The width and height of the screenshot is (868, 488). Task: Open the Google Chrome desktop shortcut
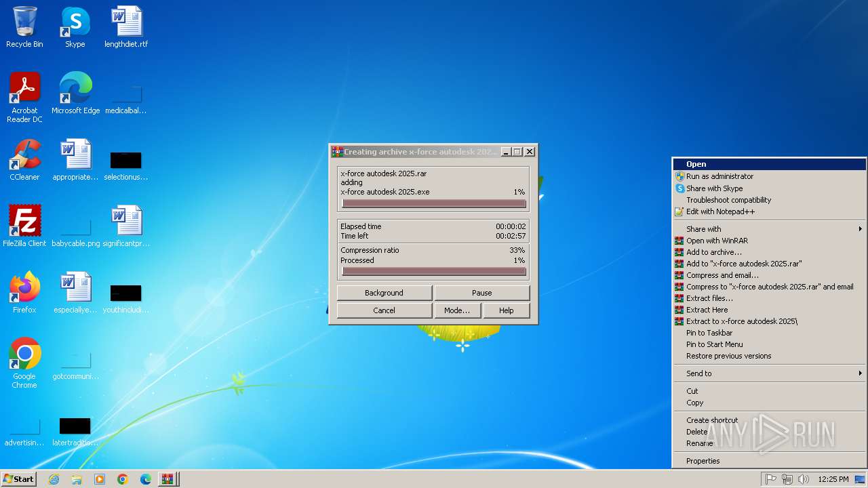tap(24, 363)
